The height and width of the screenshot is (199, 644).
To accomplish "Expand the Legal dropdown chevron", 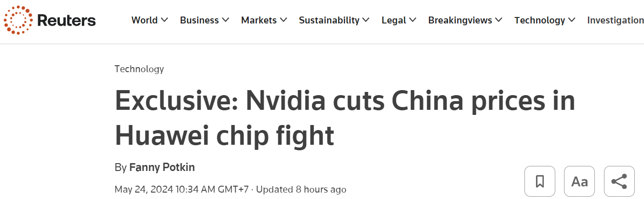I will (x=412, y=20).
